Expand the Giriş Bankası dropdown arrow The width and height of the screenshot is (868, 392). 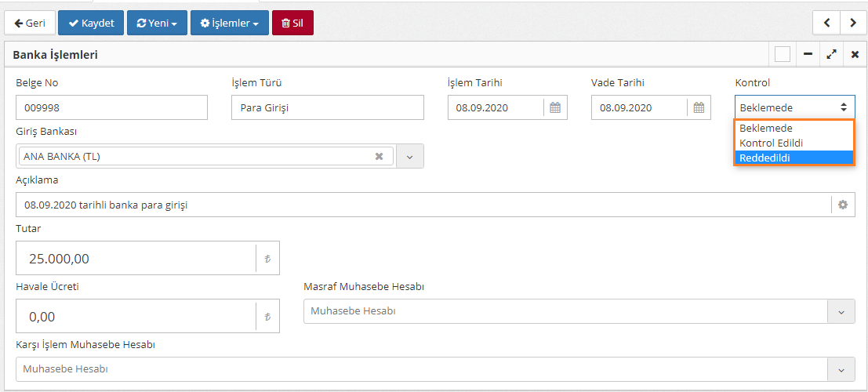pos(409,156)
